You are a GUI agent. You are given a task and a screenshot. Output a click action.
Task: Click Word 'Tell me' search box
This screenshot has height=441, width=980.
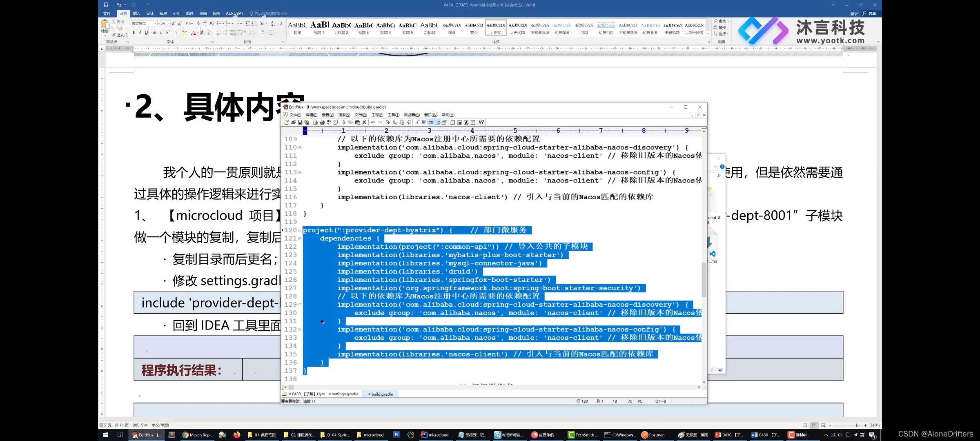click(269, 13)
